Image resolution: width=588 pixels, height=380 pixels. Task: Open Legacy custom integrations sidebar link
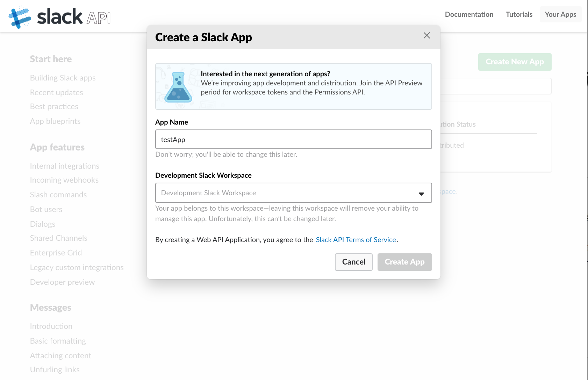point(77,267)
